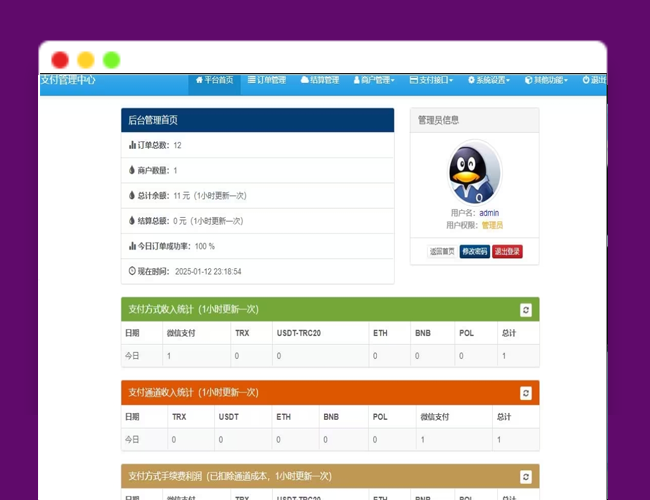Click the 今日 row in 支付方式收入统计
This screenshot has height=500, width=650.
[330, 356]
